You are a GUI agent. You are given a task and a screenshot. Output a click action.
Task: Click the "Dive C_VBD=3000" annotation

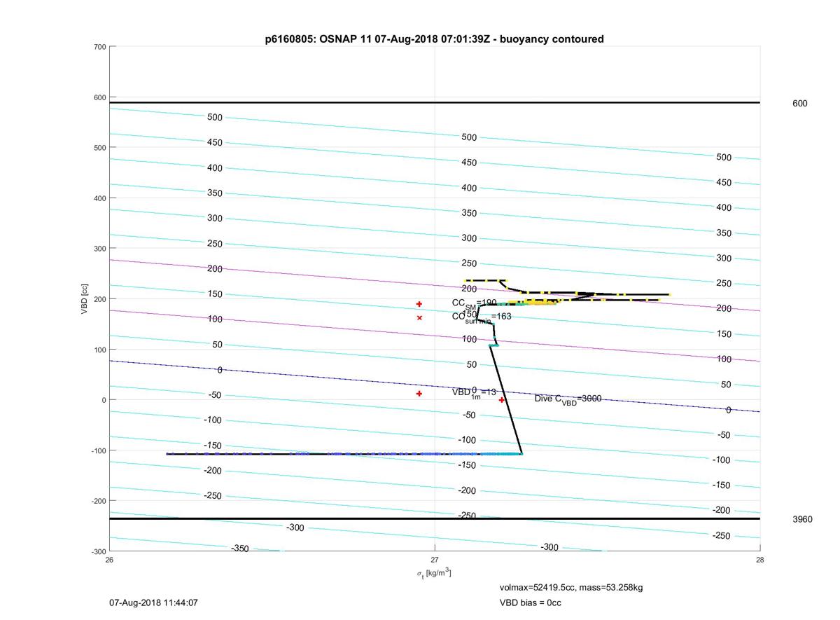(568, 399)
